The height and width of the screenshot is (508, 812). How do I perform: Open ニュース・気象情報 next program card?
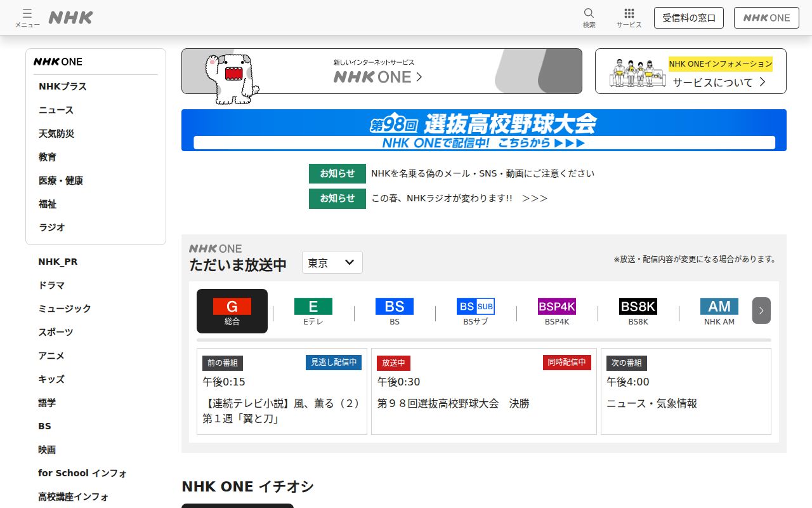click(x=686, y=391)
